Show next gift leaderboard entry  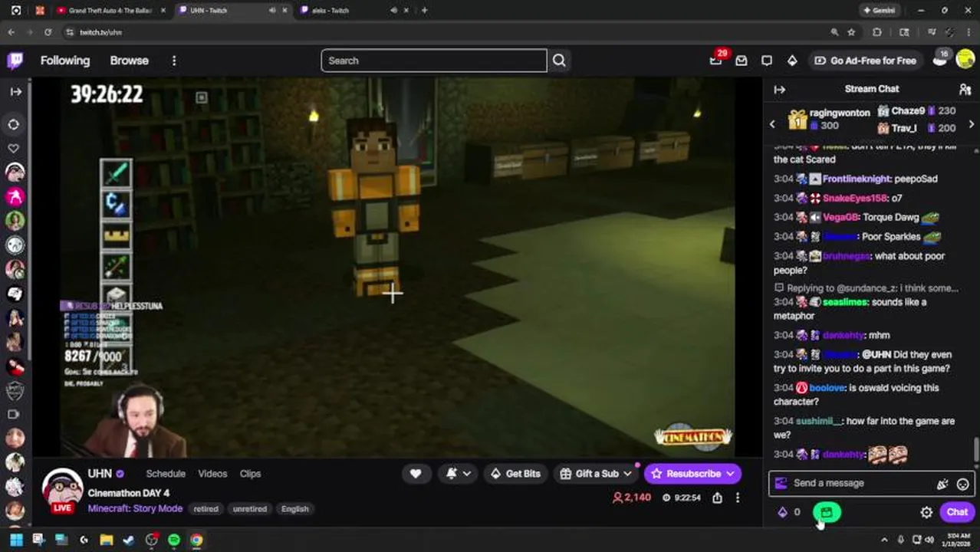(x=972, y=124)
